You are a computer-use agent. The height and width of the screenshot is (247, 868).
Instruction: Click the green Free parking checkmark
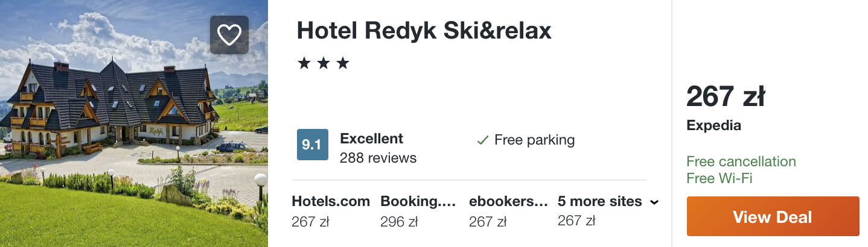tap(482, 140)
